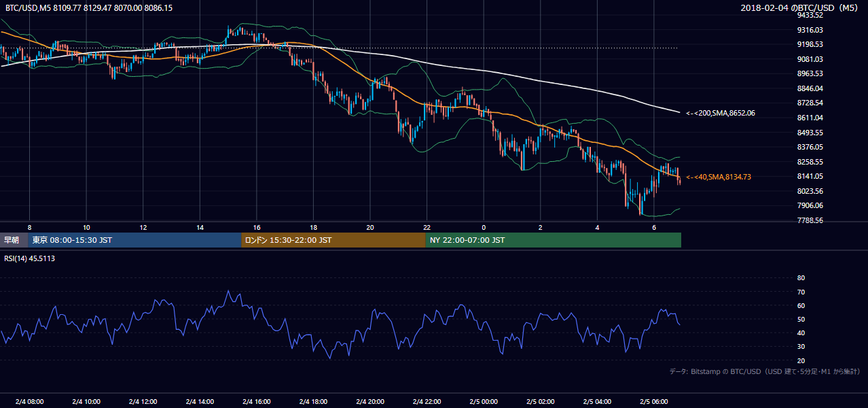The height and width of the screenshot is (408, 868).
Task: Click the 2/5 02:00 time axis label
Action: click(541, 401)
